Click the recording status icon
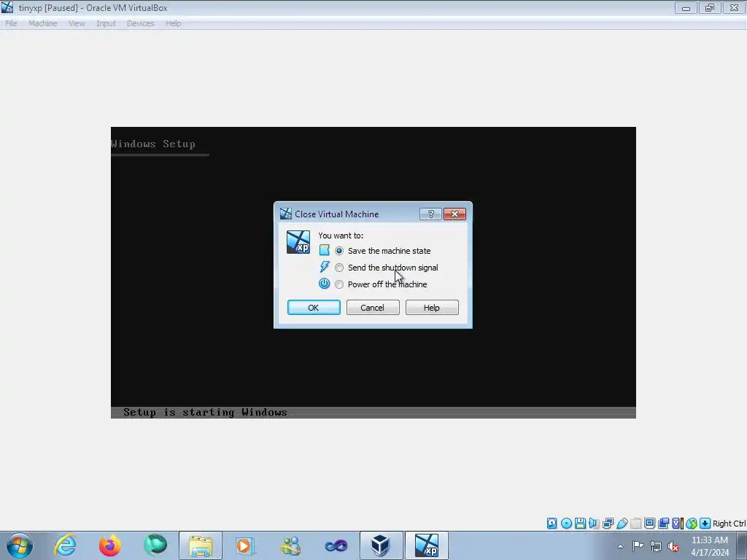The height and width of the screenshot is (560, 747). click(x=663, y=524)
